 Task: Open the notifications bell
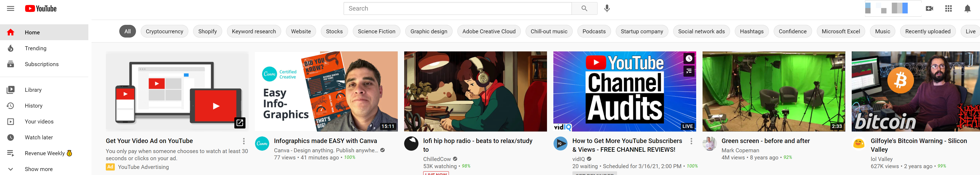pos(968,8)
